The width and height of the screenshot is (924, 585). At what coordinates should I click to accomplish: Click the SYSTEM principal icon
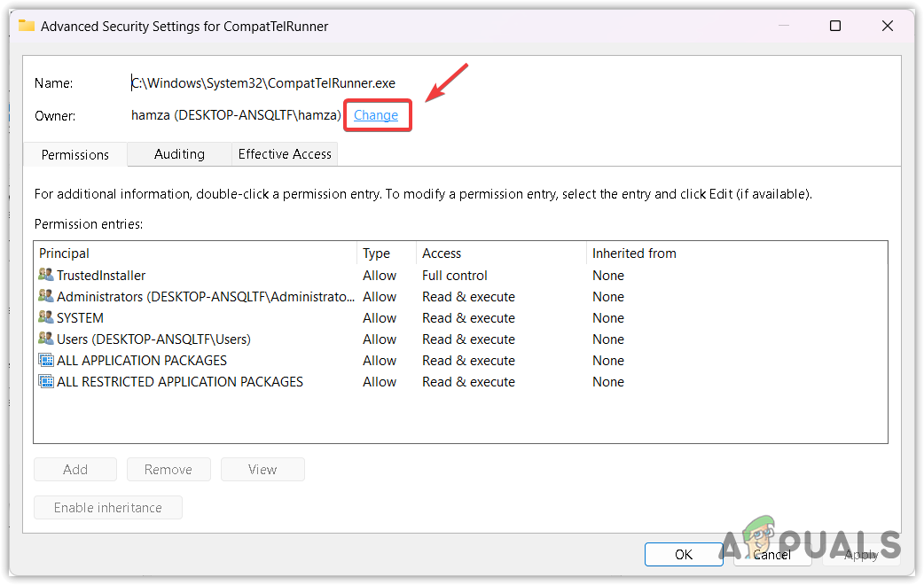(46, 318)
